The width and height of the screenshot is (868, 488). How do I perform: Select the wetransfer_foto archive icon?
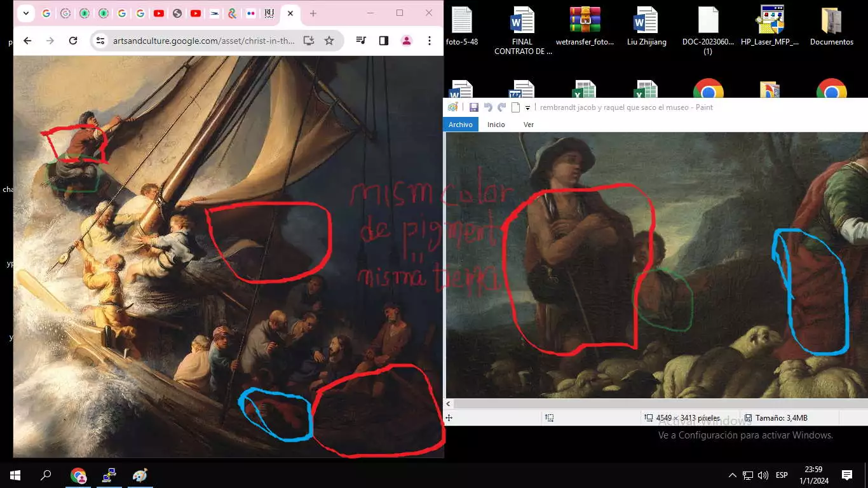point(585,27)
